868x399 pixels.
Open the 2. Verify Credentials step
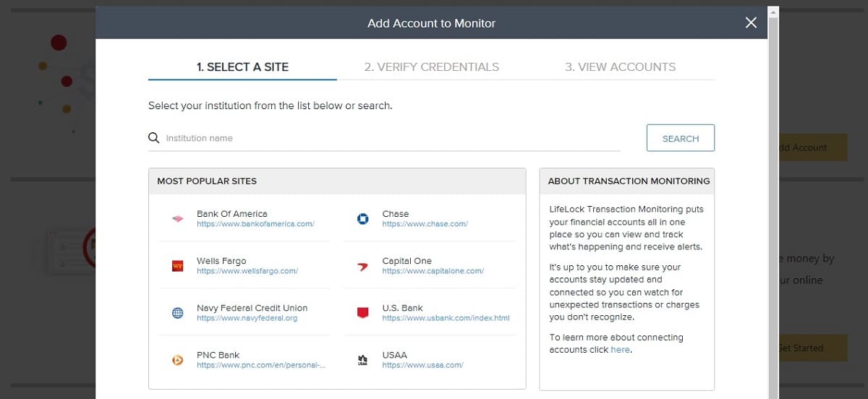(432, 66)
